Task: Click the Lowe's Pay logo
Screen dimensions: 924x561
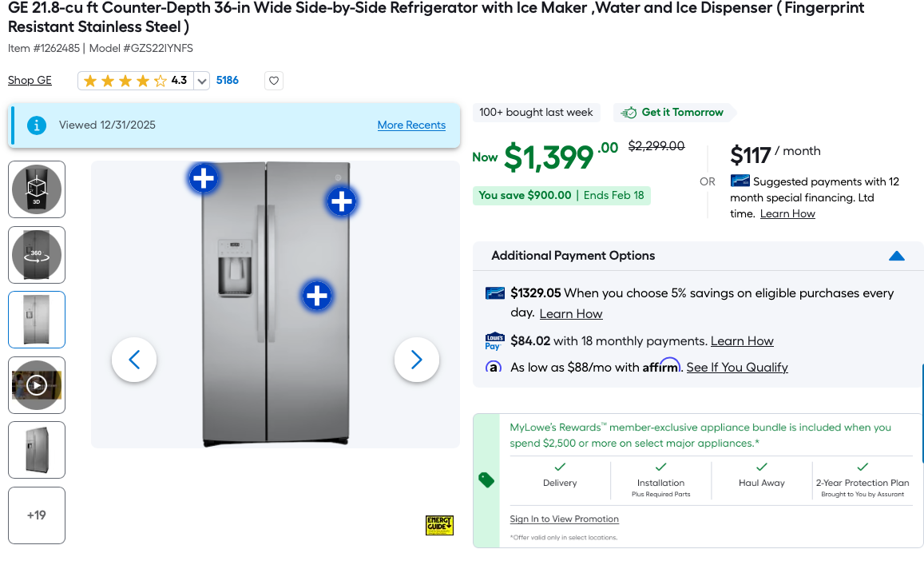Action: (494, 340)
